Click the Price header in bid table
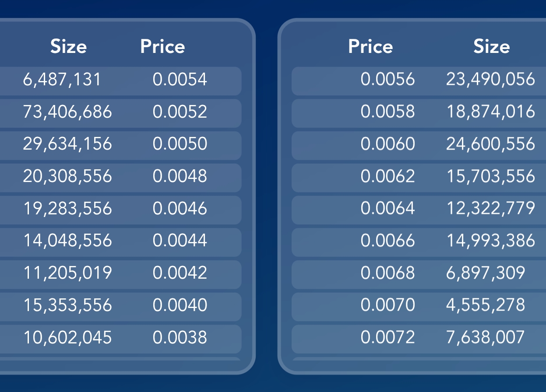The image size is (546, 392). point(162,46)
